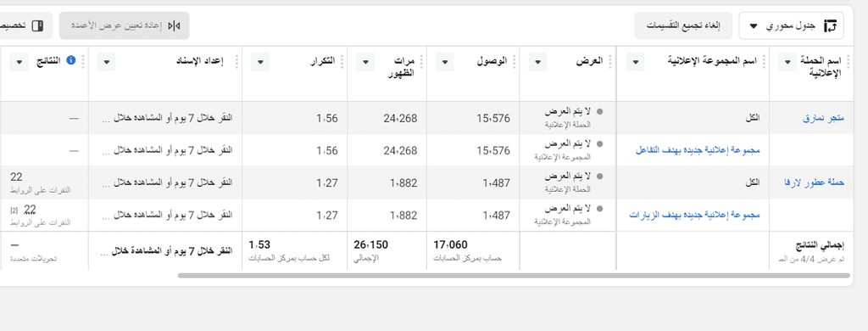The width and height of the screenshot is (868, 331).
Task: Open the الوصول column dropdown arrow
Action: point(444,62)
